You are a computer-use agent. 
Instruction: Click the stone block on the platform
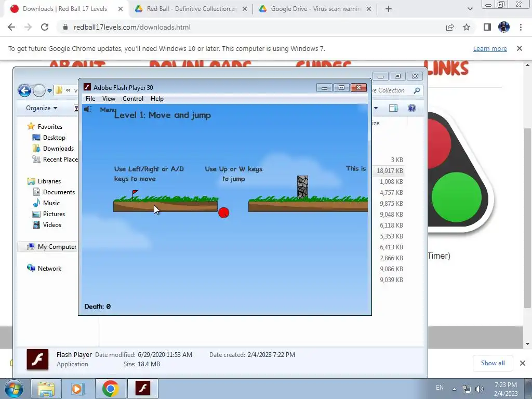[x=303, y=187]
